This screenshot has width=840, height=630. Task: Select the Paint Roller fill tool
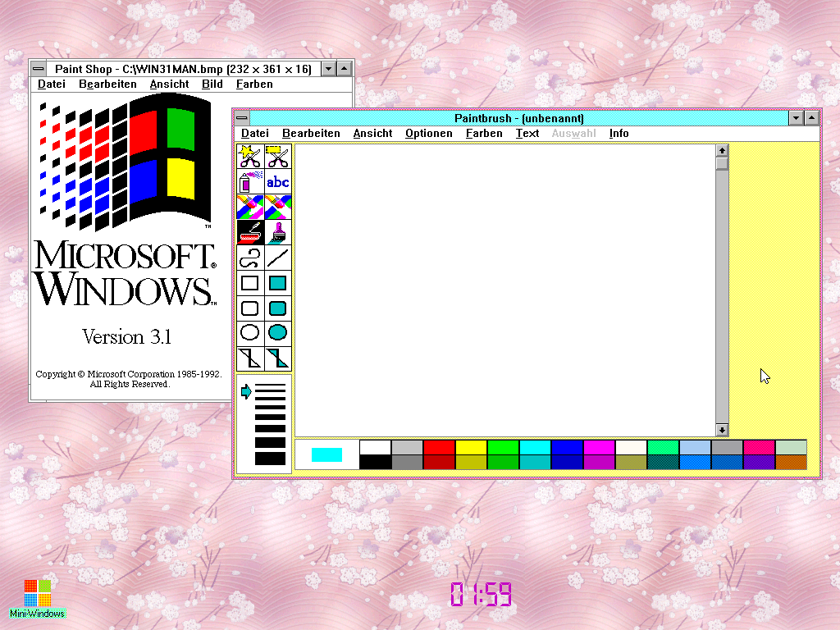[x=250, y=232]
